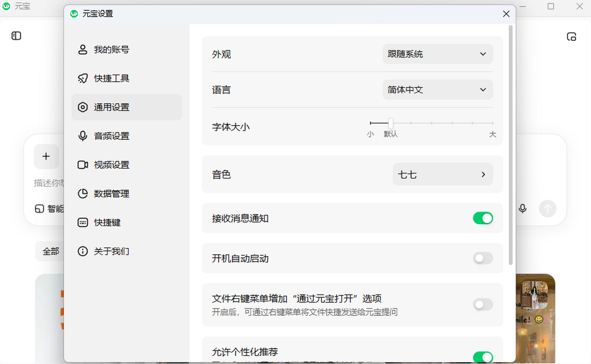Open the 音色 selector showing 七七
Image resolution: width=591 pixels, height=364 pixels.
coord(442,174)
